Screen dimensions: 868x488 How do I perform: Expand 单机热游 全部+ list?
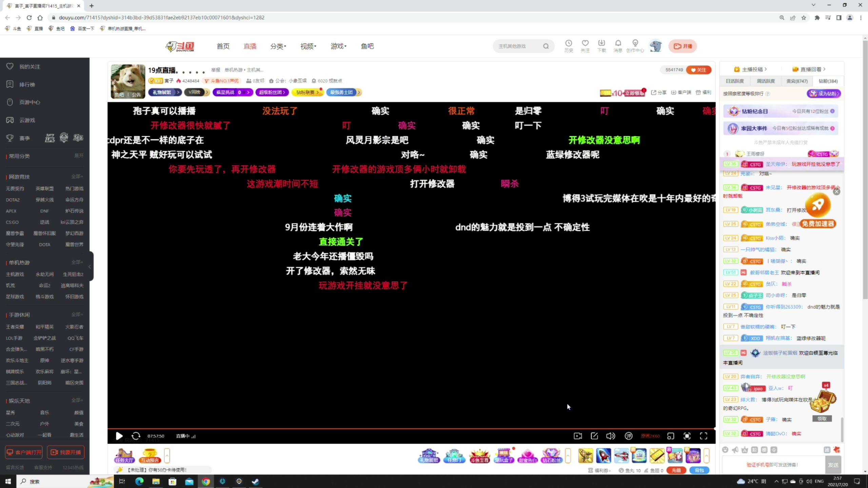click(x=77, y=262)
